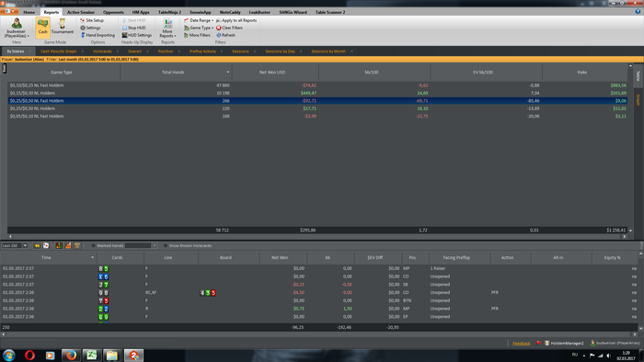
Task: Click the volume icon in system tray
Action: pyautogui.click(x=609, y=356)
